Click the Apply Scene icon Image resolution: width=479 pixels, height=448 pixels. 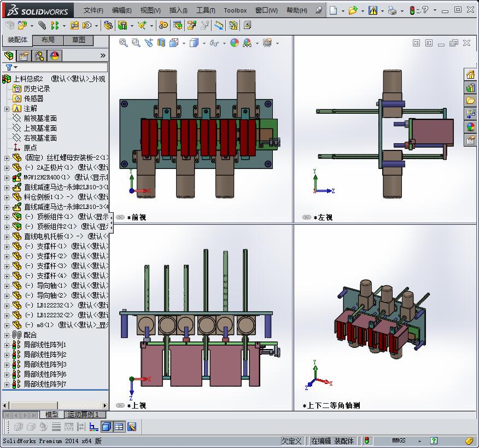pos(247,43)
